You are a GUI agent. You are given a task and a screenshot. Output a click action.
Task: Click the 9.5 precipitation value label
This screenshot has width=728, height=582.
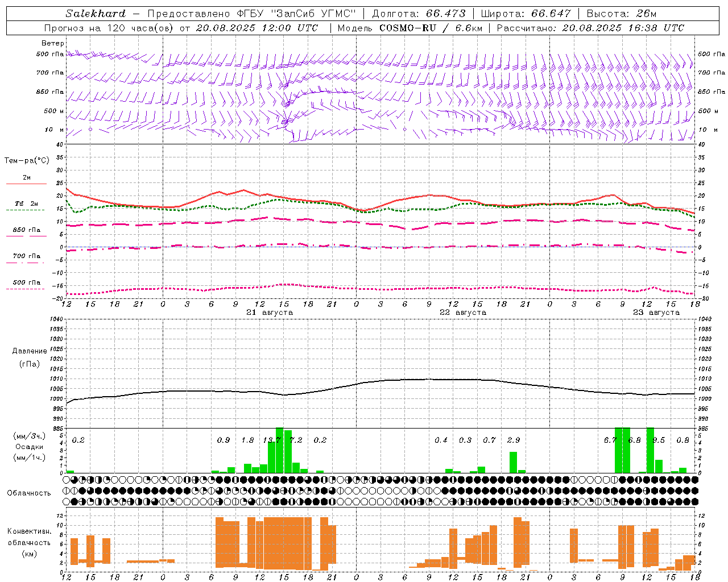(659, 440)
